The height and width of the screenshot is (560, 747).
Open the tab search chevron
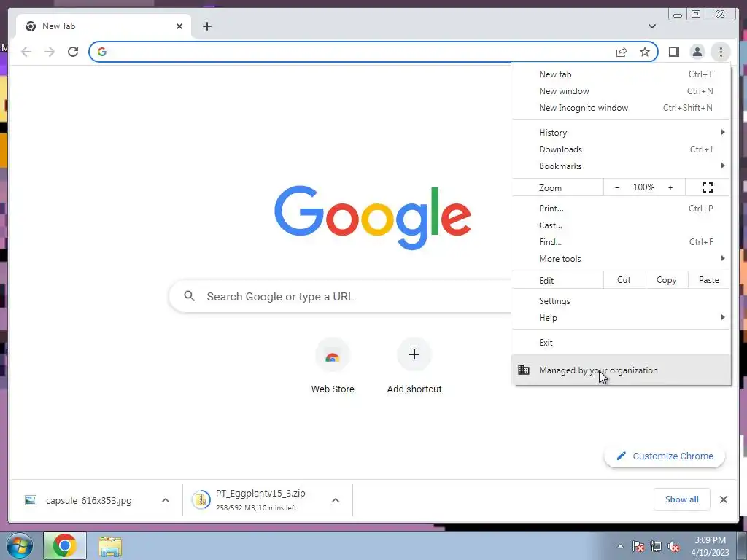pos(651,26)
